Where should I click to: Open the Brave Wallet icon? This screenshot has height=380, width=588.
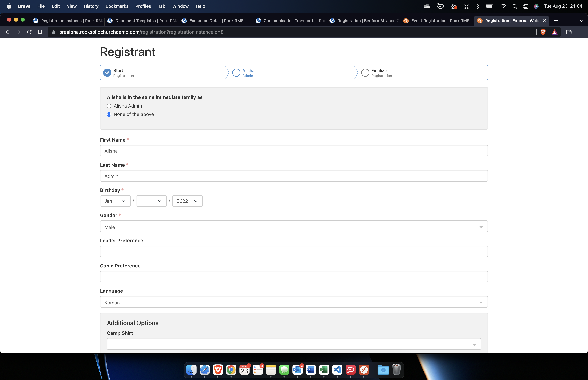pyautogui.click(x=569, y=32)
